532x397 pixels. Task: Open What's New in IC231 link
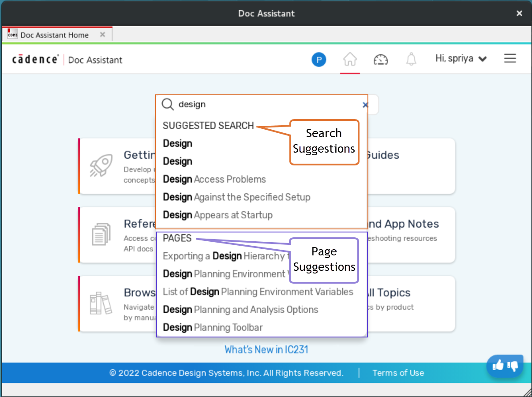266,350
